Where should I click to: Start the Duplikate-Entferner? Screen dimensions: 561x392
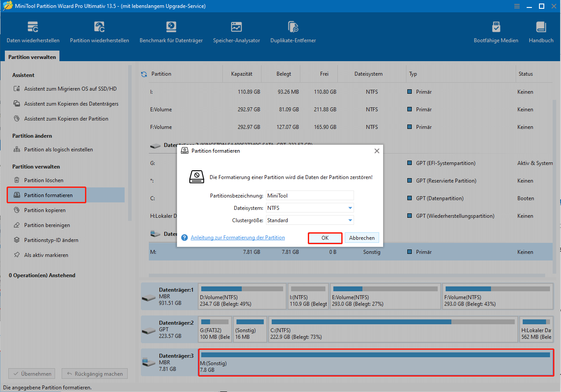click(293, 31)
